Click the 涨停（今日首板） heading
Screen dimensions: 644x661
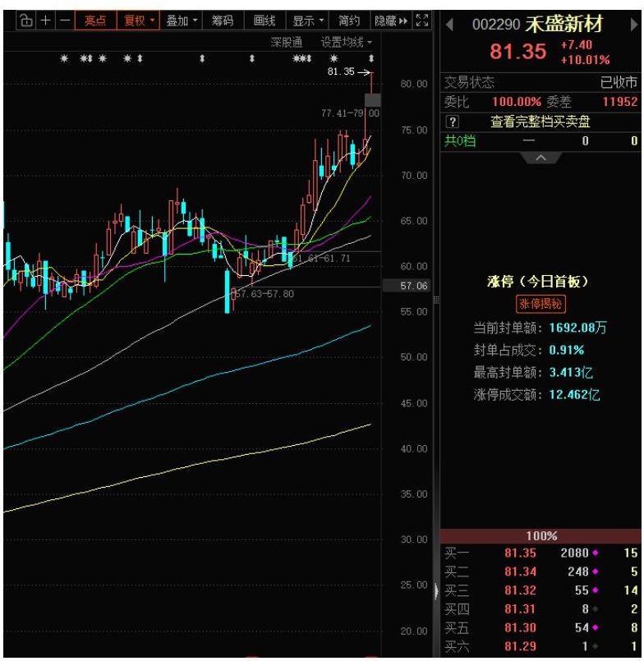pyautogui.click(x=538, y=281)
